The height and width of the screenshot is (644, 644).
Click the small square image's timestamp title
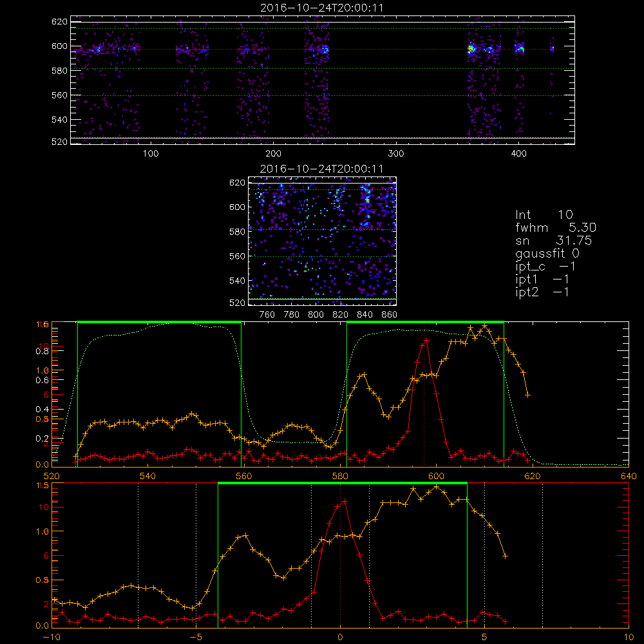(x=321, y=169)
